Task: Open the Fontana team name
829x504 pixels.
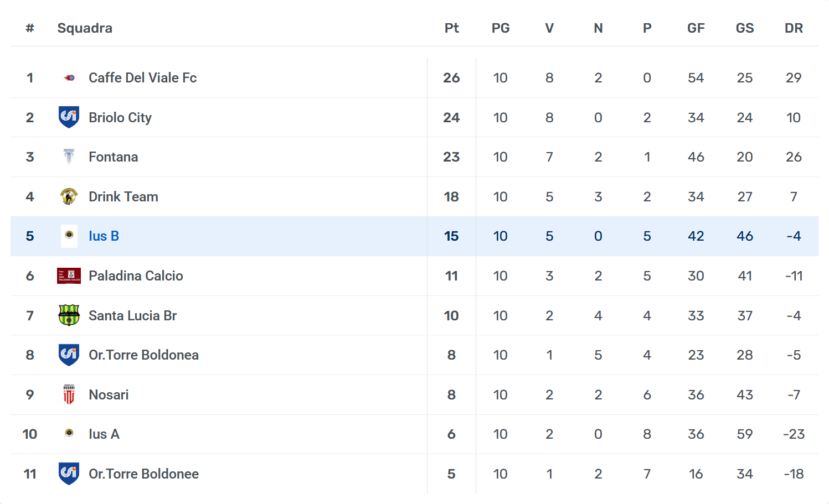Action: tap(113, 157)
